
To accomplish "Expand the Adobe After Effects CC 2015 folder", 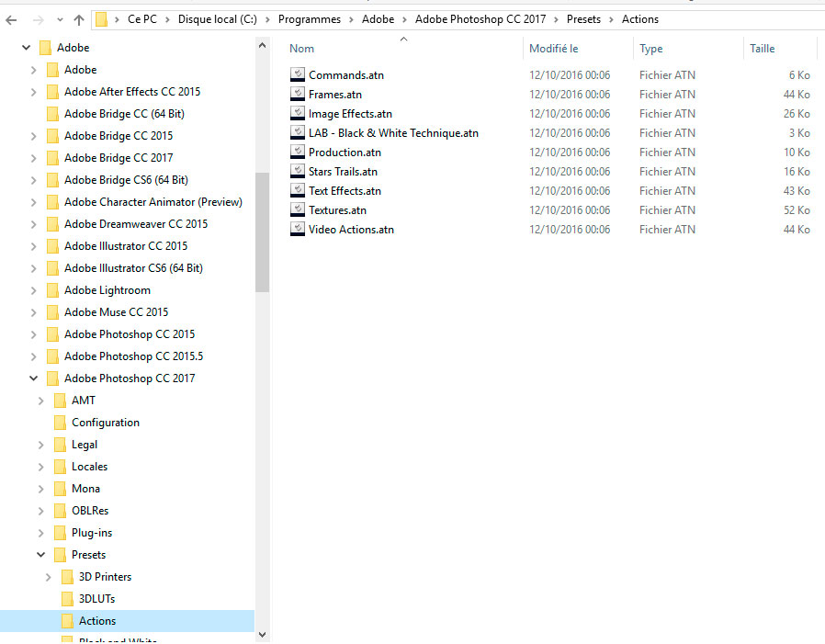I will click(33, 92).
